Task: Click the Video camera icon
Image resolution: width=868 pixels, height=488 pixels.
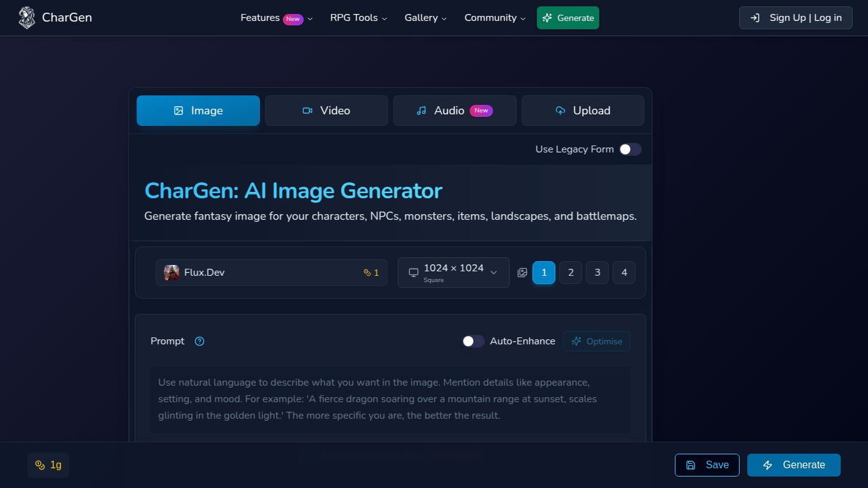Action: coord(307,110)
